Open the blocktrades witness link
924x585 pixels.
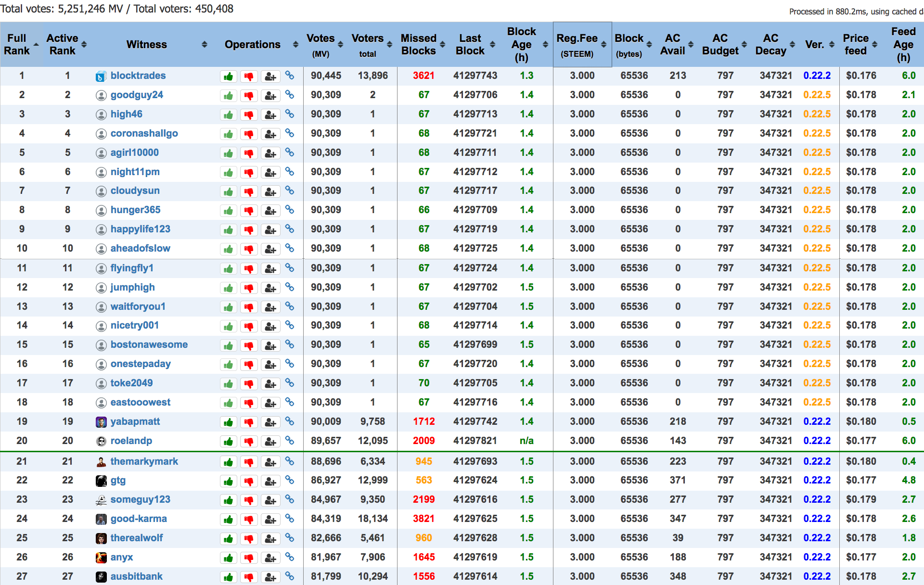click(x=138, y=76)
